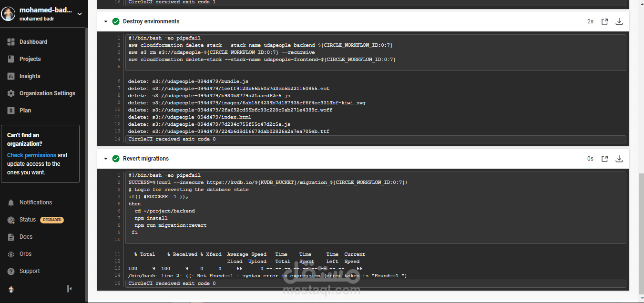644x303 pixels.
Task: Open Revert migrations step in new tab
Action: pos(604,159)
